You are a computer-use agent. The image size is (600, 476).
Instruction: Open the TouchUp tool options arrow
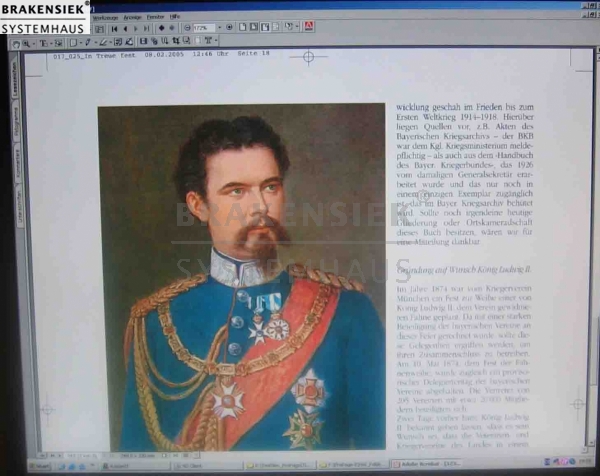tap(216, 40)
